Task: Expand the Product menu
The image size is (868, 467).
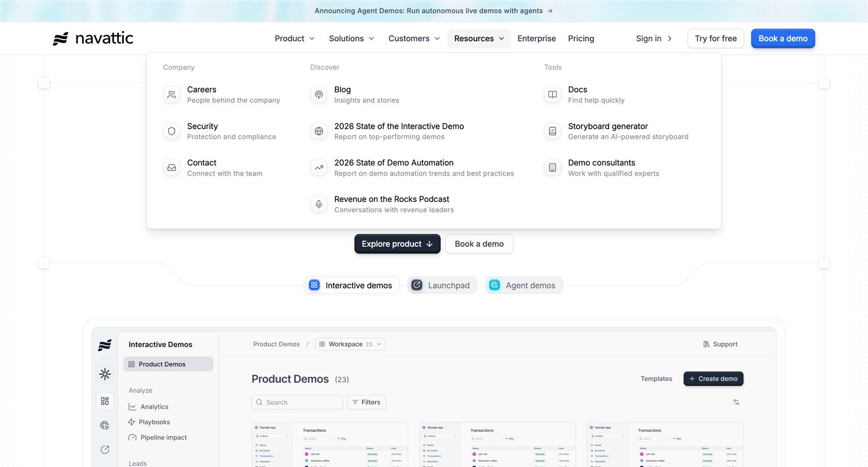Action: [x=294, y=38]
